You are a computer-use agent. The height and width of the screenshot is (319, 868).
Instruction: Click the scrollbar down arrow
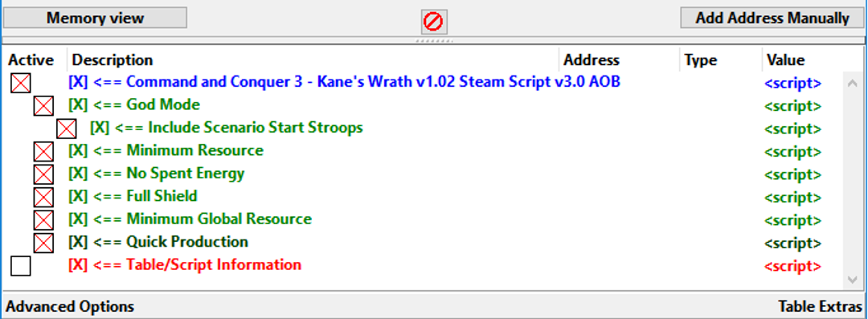tap(853, 280)
